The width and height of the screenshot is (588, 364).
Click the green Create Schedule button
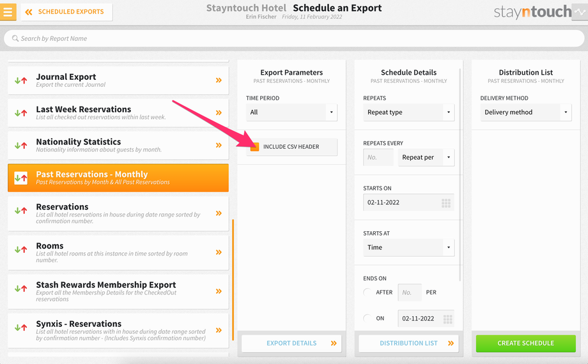click(526, 344)
